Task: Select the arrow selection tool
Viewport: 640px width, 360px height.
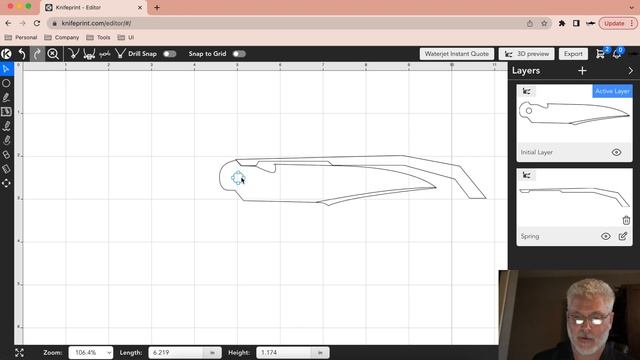Action: [6, 69]
